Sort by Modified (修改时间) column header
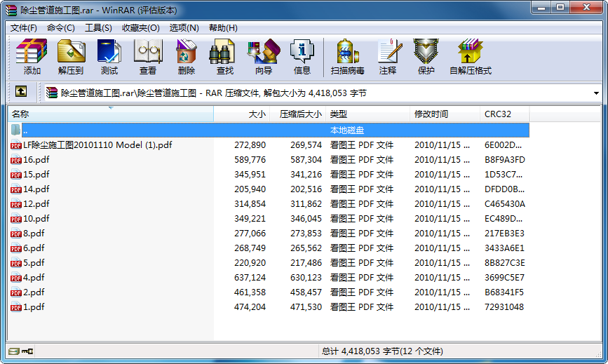The width and height of the screenshot is (608, 364). tap(445, 114)
